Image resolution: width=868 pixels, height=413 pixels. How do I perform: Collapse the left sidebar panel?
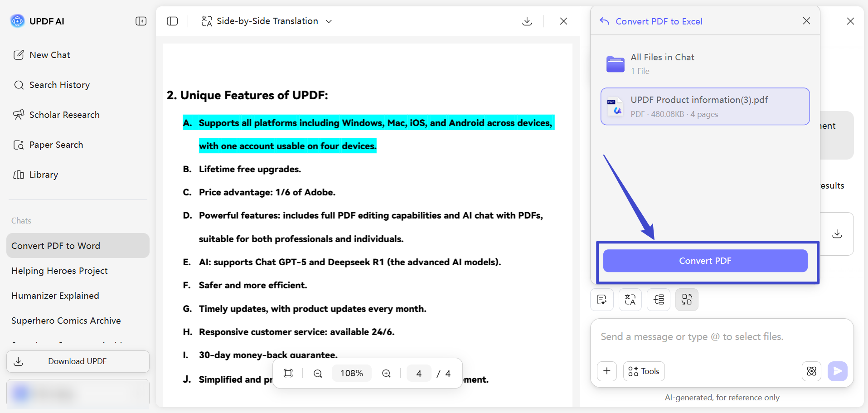tap(141, 21)
